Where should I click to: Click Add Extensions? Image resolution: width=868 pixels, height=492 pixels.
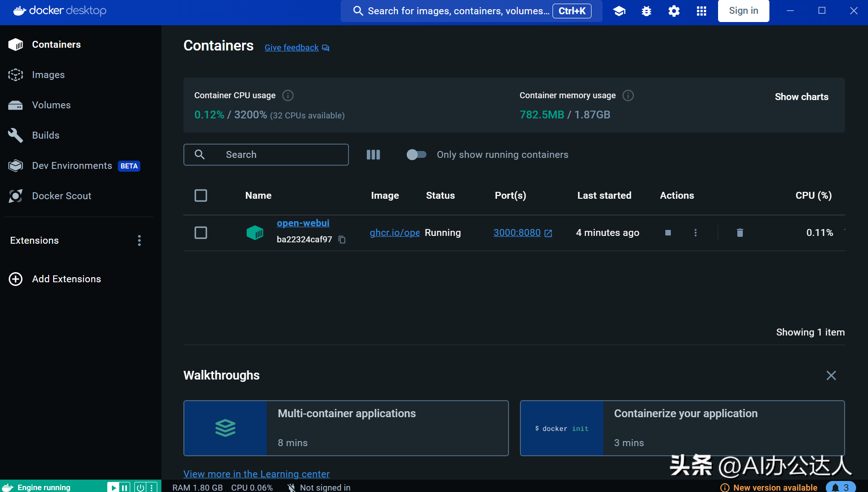coord(55,279)
